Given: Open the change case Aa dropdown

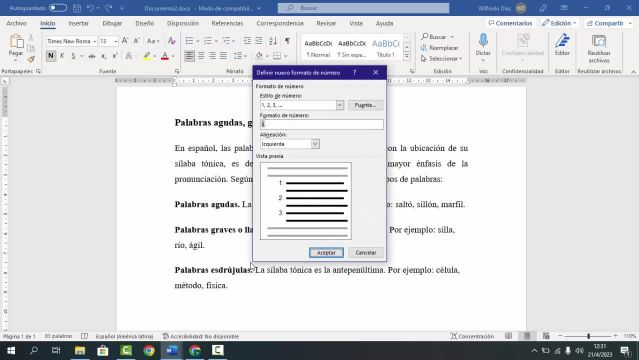Looking at the screenshot, I should tap(153, 41).
